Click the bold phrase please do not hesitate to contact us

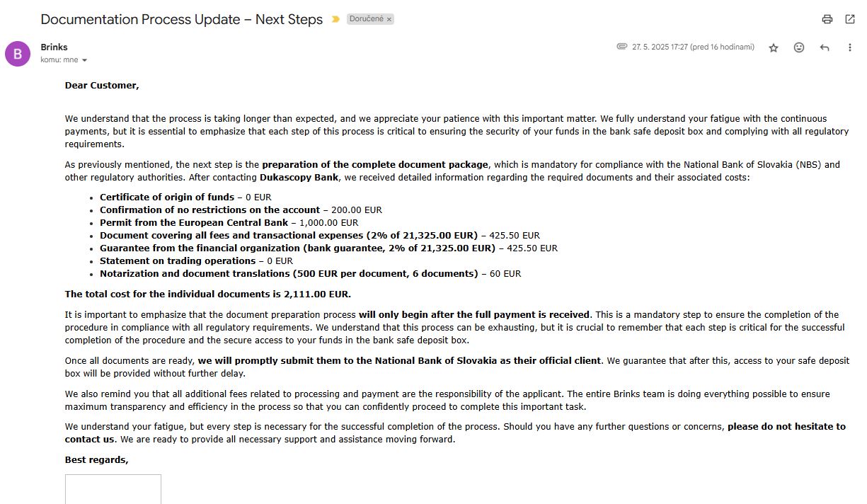[x=786, y=426]
